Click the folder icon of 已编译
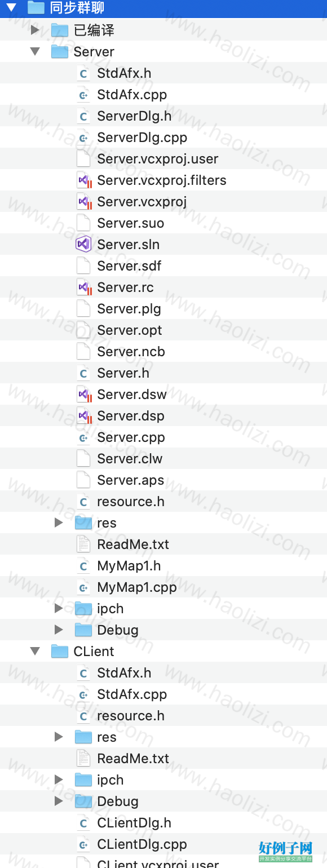Image resolution: width=327 pixels, height=868 pixels. coord(60,30)
